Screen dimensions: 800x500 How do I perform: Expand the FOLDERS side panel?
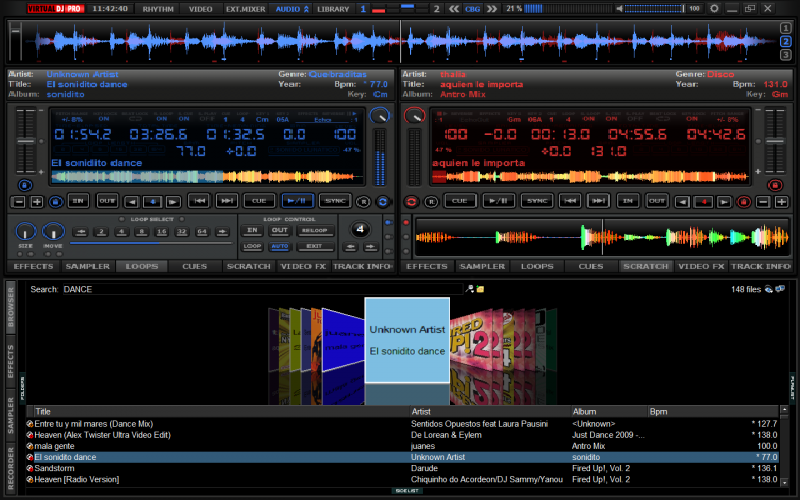point(22,388)
